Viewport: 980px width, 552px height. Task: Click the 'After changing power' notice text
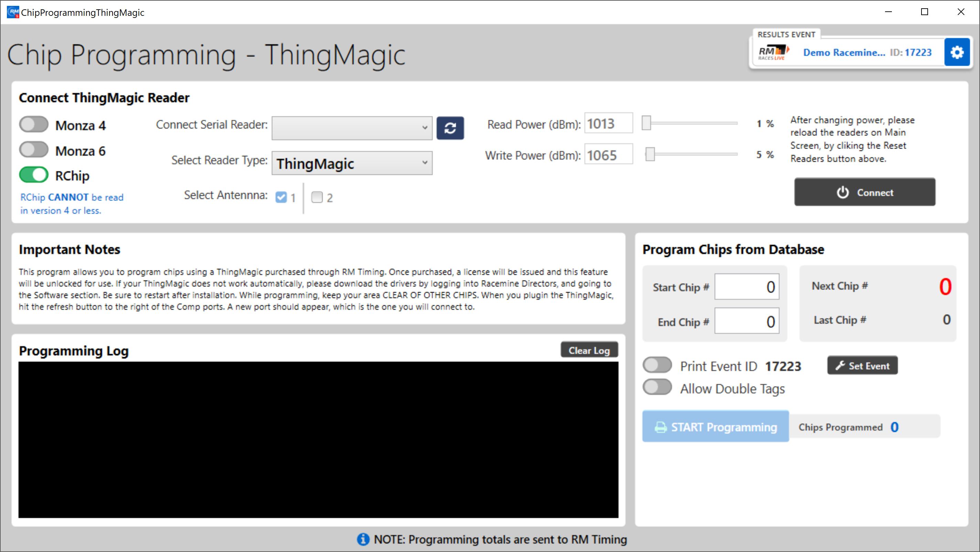[852, 139]
